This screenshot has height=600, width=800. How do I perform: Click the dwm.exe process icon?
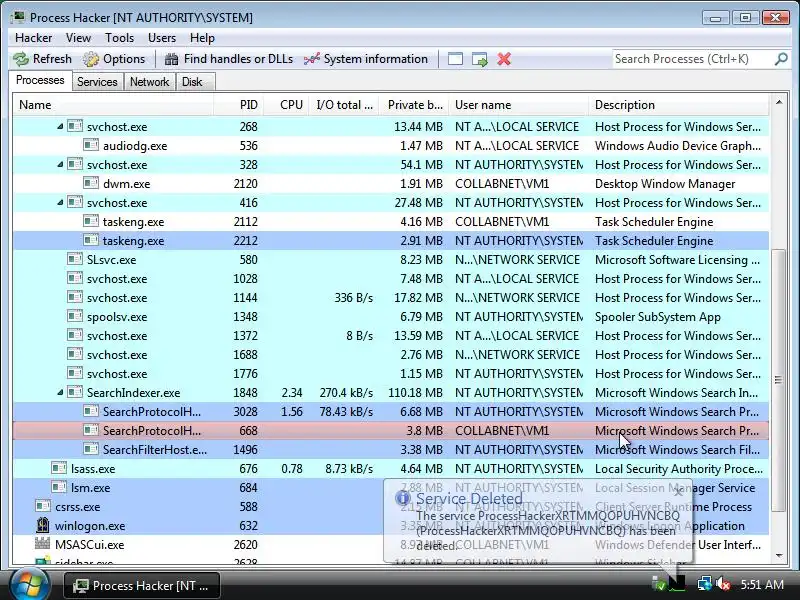91,183
